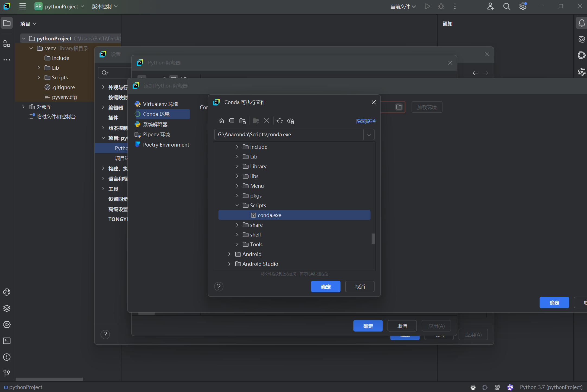Click 确定 in Add Python Interpreter dialog
The width and height of the screenshot is (587, 392).
pyautogui.click(x=554, y=303)
